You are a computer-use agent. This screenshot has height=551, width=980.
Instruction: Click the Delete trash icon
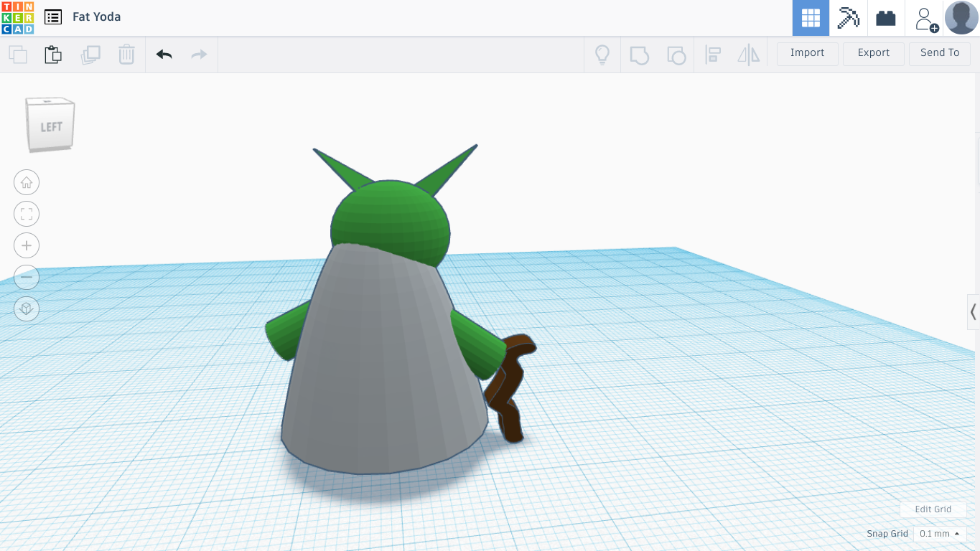(x=126, y=55)
